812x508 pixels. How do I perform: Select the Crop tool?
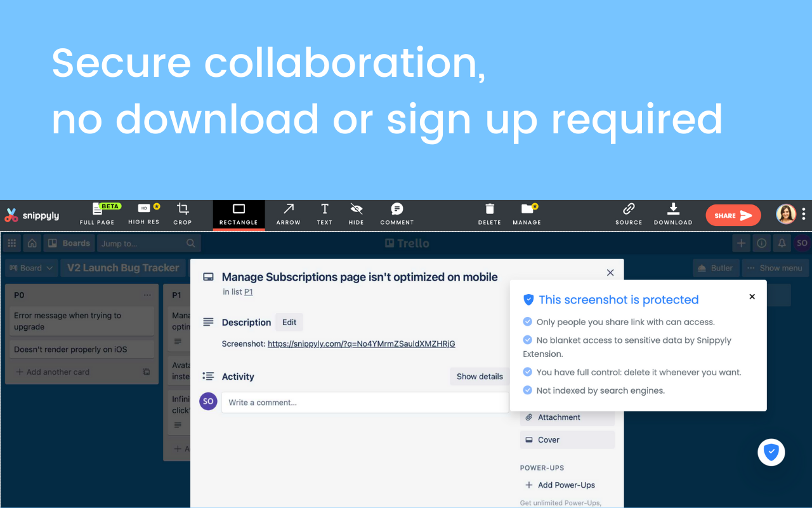183,215
